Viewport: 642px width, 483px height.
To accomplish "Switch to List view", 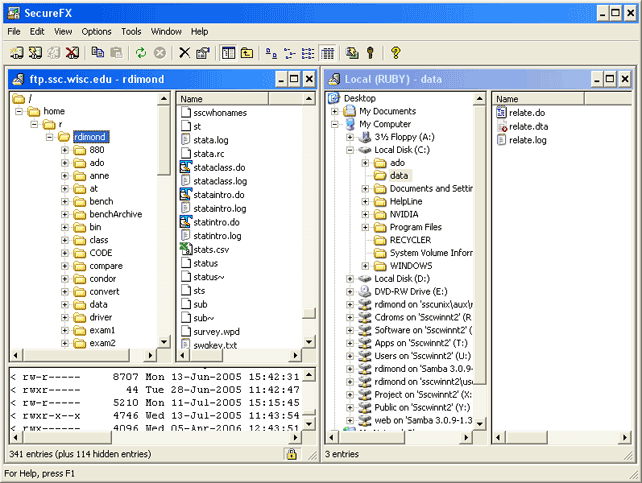I will 308,53.
